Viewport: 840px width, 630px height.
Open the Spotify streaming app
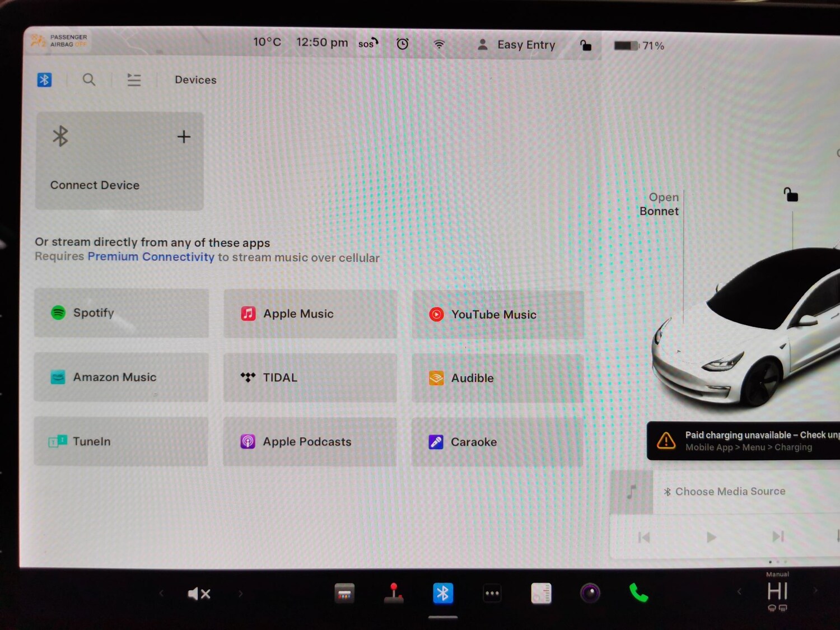coord(121,313)
